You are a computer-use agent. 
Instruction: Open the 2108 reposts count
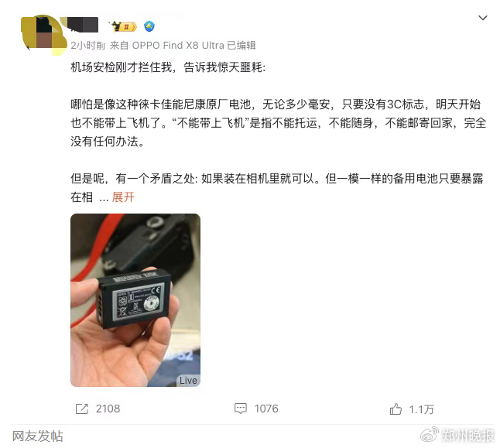point(108,409)
